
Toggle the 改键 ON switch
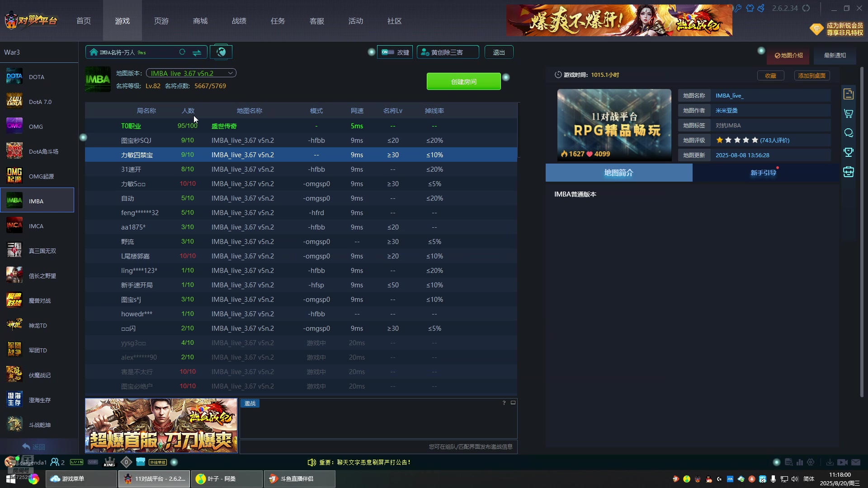point(387,52)
